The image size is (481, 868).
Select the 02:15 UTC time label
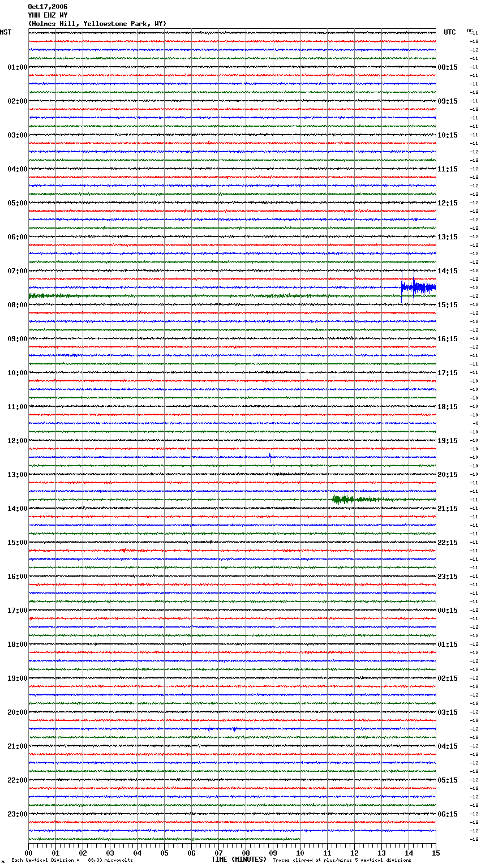click(x=448, y=678)
